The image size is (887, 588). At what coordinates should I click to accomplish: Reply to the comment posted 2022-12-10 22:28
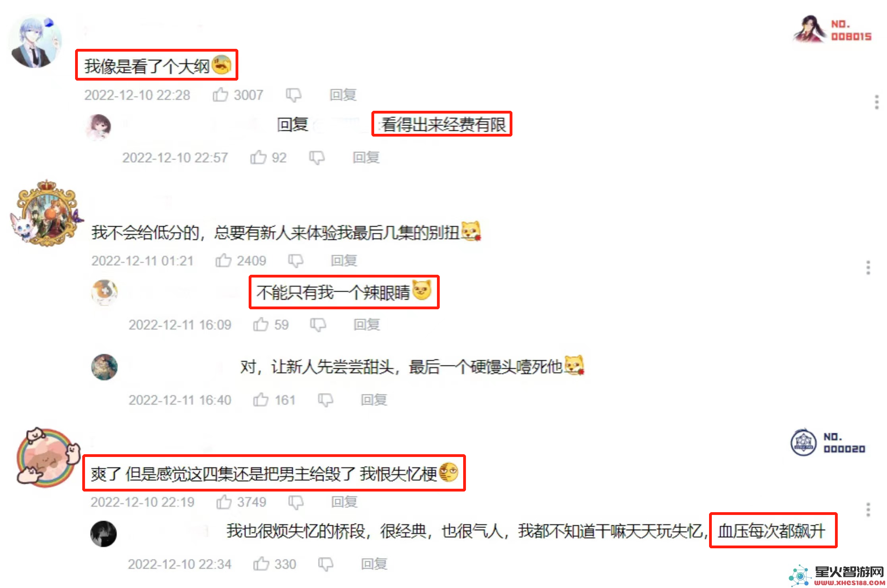click(x=343, y=95)
